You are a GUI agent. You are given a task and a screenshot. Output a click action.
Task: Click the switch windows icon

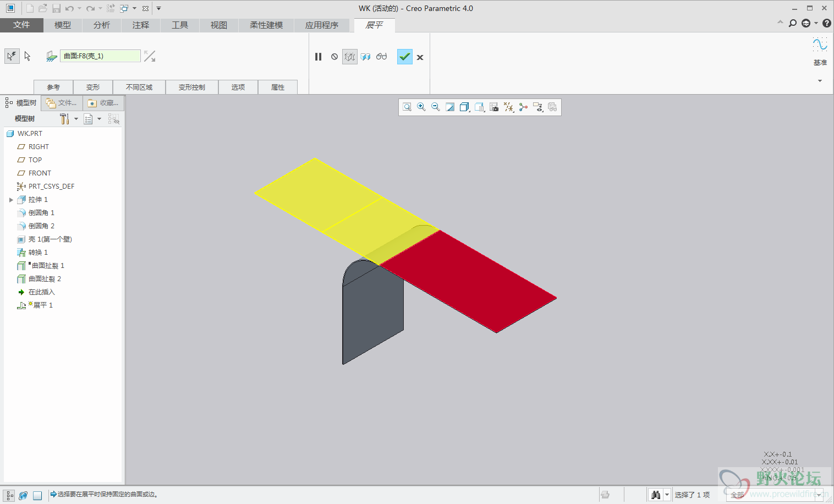point(124,8)
